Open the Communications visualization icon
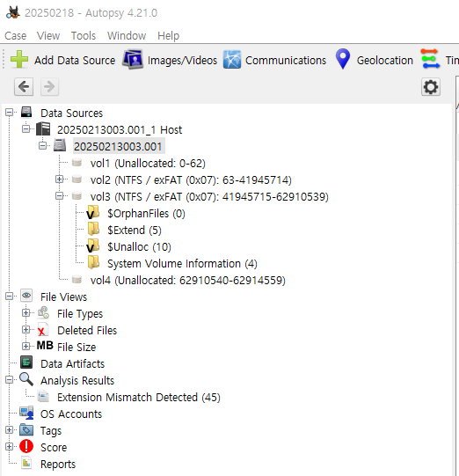Screen dimensions: 459x476 (x=232, y=60)
